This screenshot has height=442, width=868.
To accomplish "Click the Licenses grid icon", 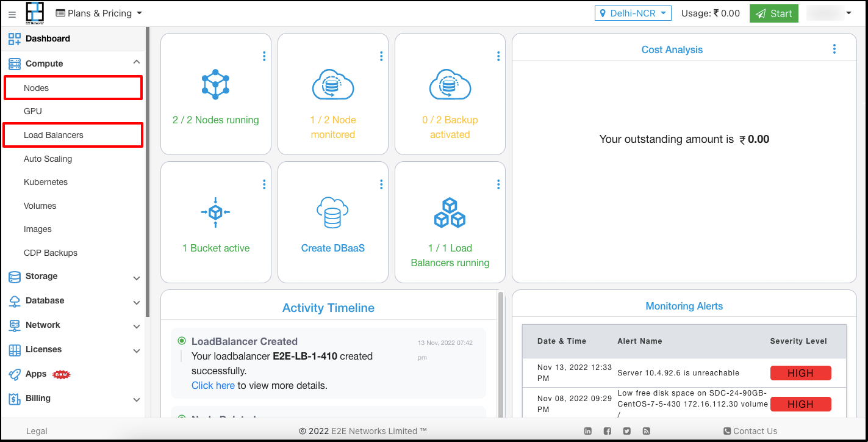I will click(14, 350).
